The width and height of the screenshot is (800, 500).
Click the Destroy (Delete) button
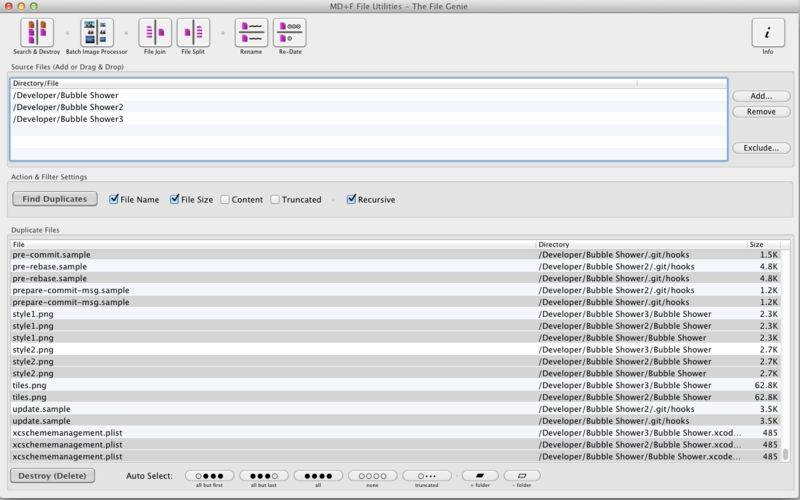pyautogui.click(x=53, y=476)
